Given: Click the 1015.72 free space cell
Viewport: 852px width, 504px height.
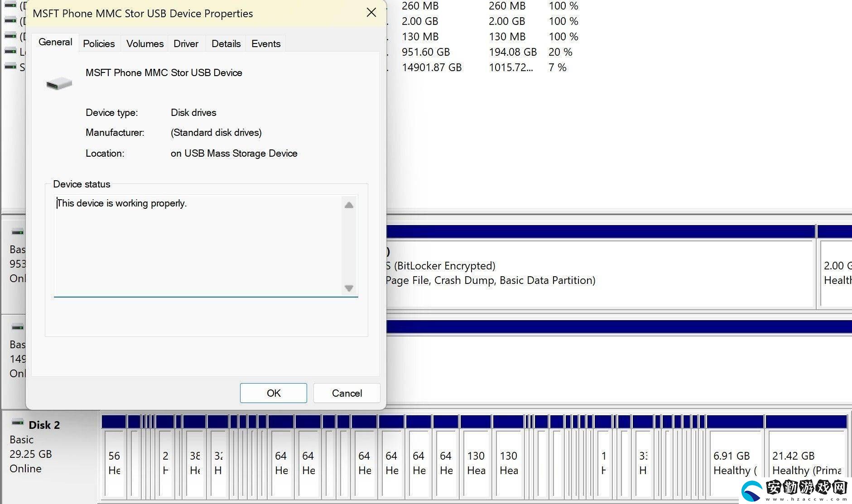Looking at the screenshot, I should coord(511,67).
